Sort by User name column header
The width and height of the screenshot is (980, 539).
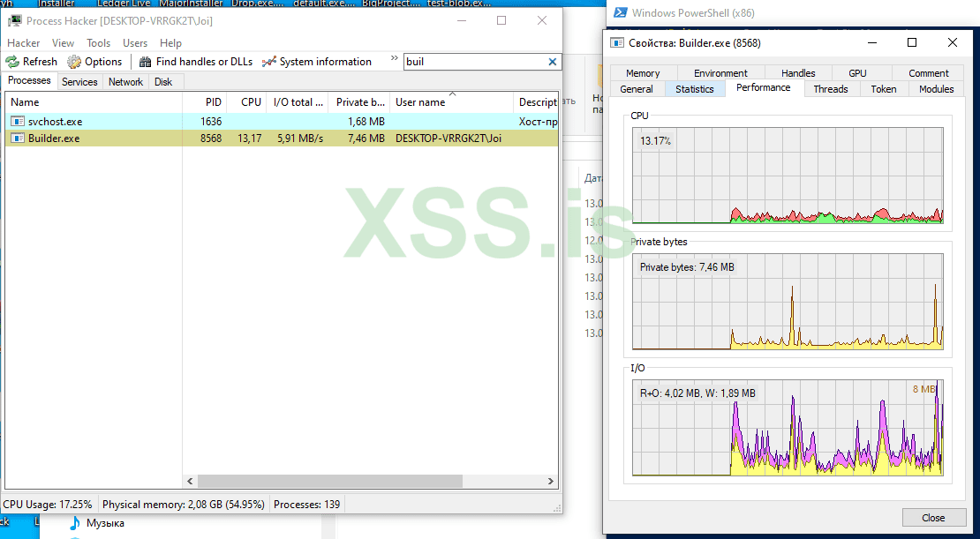point(452,101)
